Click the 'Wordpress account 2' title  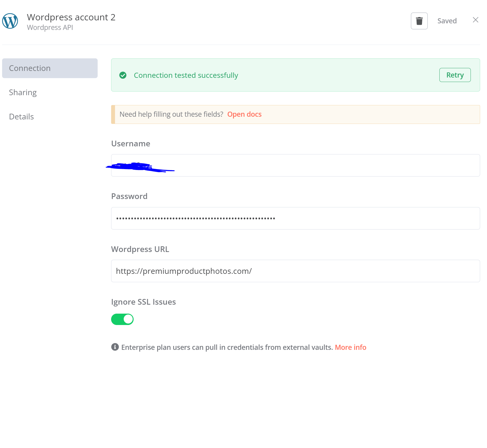pyautogui.click(x=71, y=17)
